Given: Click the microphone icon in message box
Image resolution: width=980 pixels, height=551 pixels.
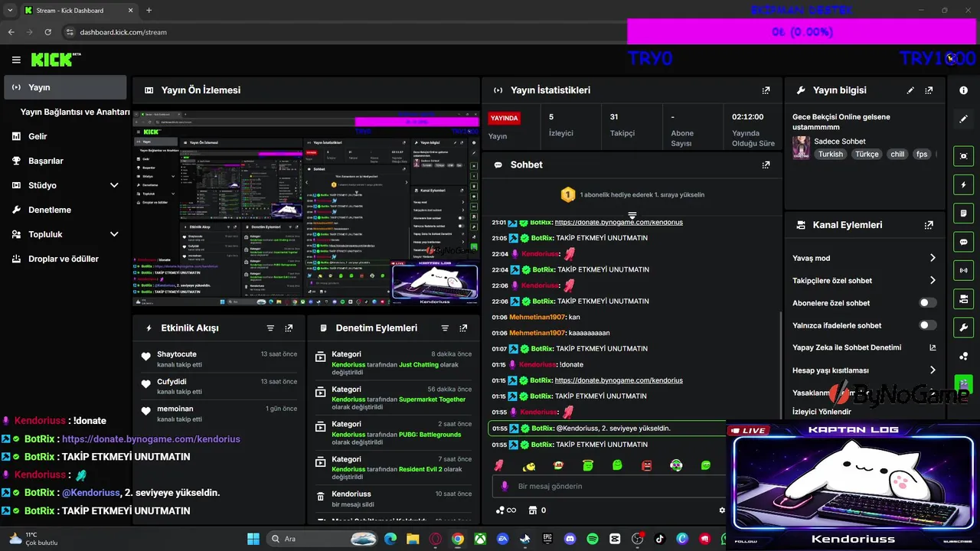Looking at the screenshot, I should coord(505,486).
